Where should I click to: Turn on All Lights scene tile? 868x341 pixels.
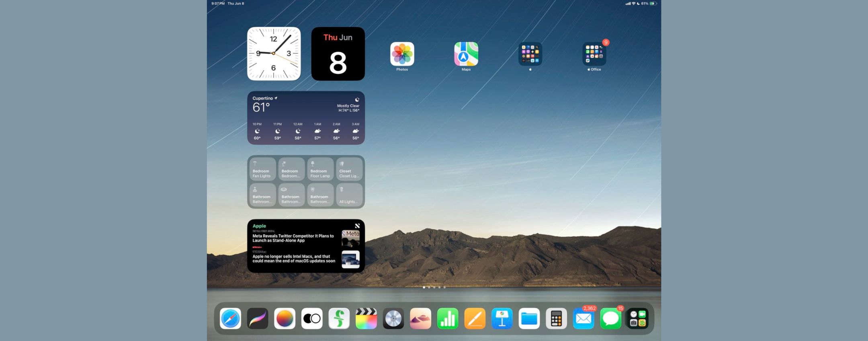(x=349, y=195)
